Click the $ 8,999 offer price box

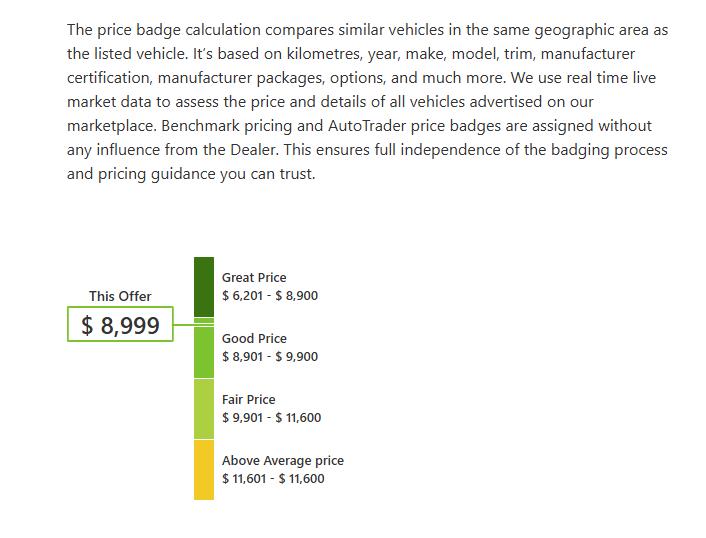(x=120, y=324)
